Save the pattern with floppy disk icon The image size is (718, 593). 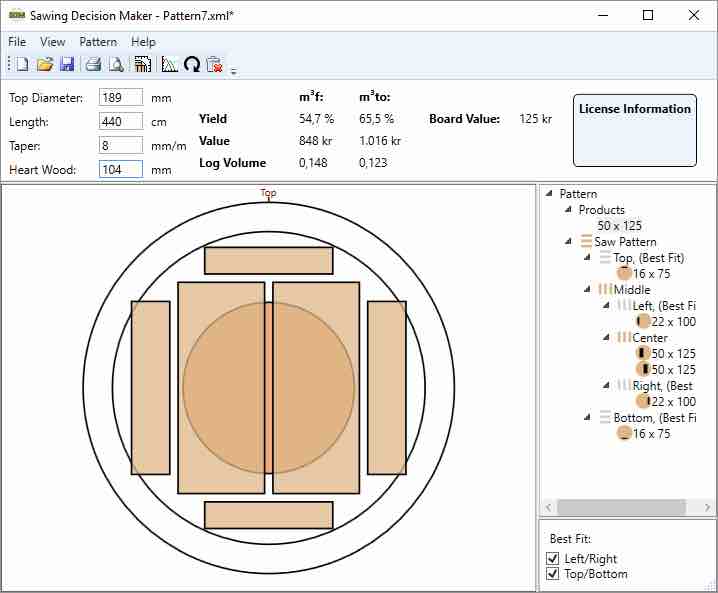67,65
